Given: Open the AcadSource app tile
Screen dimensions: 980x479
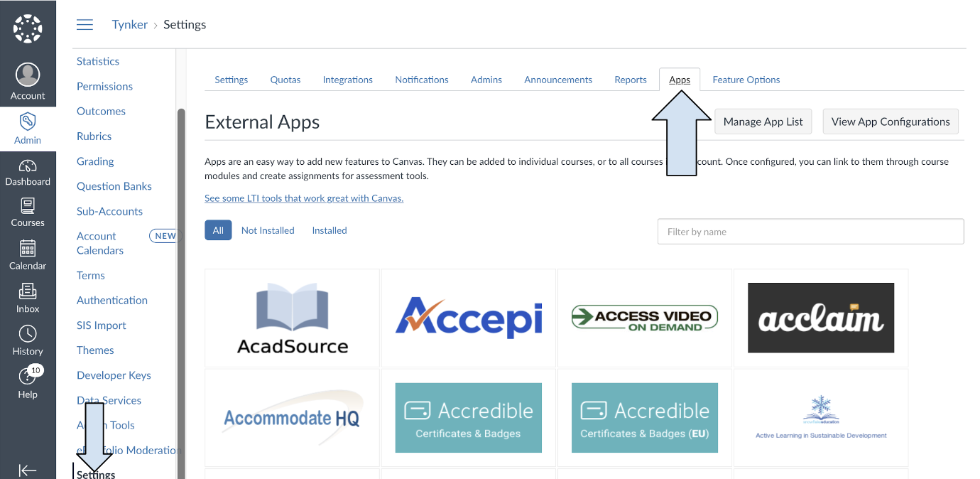Looking at the screenshot, I should pos(292,318).
